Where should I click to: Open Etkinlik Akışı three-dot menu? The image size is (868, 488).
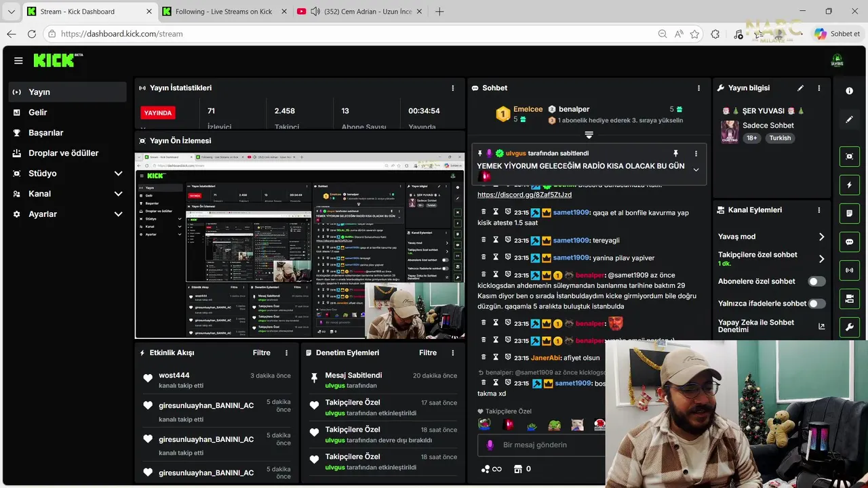[x=286, y=353]
